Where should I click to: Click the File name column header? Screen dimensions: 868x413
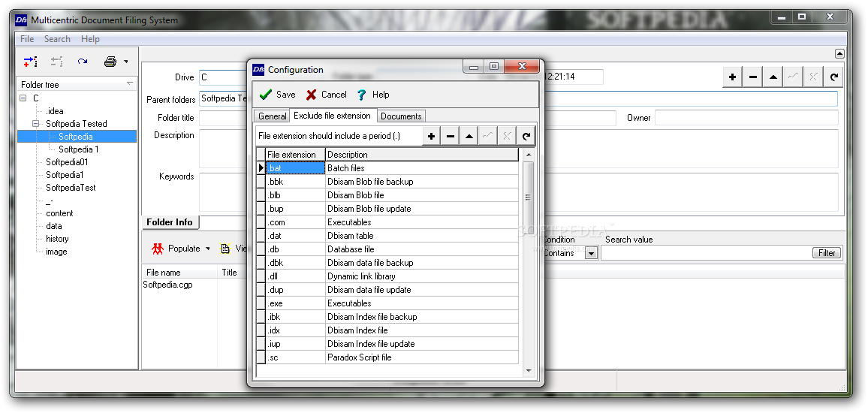(179, 273)
